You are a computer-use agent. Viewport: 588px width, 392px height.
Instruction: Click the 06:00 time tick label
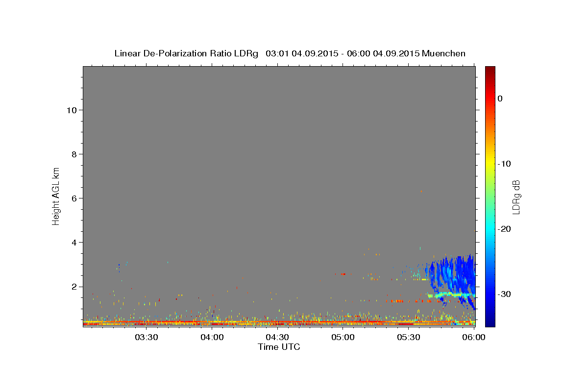[x=474, y=337]
